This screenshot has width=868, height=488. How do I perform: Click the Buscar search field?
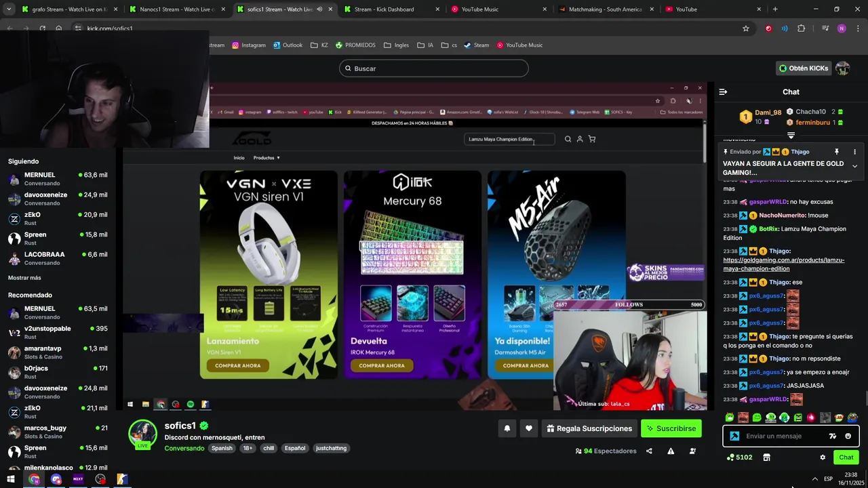click(x=434, y=68)
